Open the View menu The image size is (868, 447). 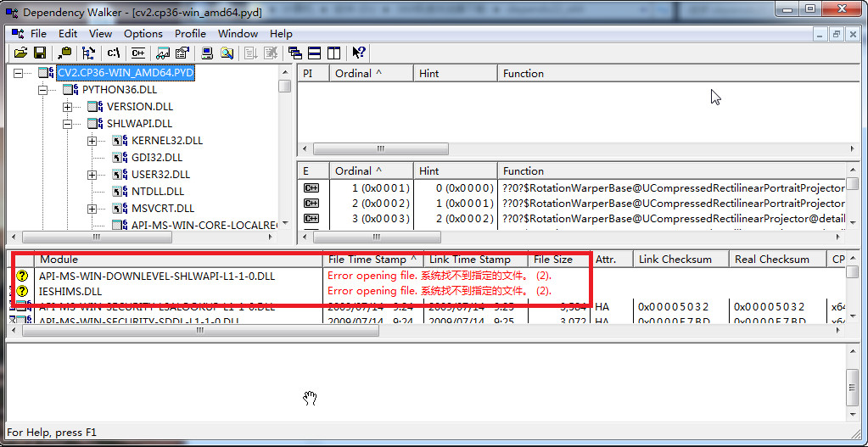(x=100, y=34)
